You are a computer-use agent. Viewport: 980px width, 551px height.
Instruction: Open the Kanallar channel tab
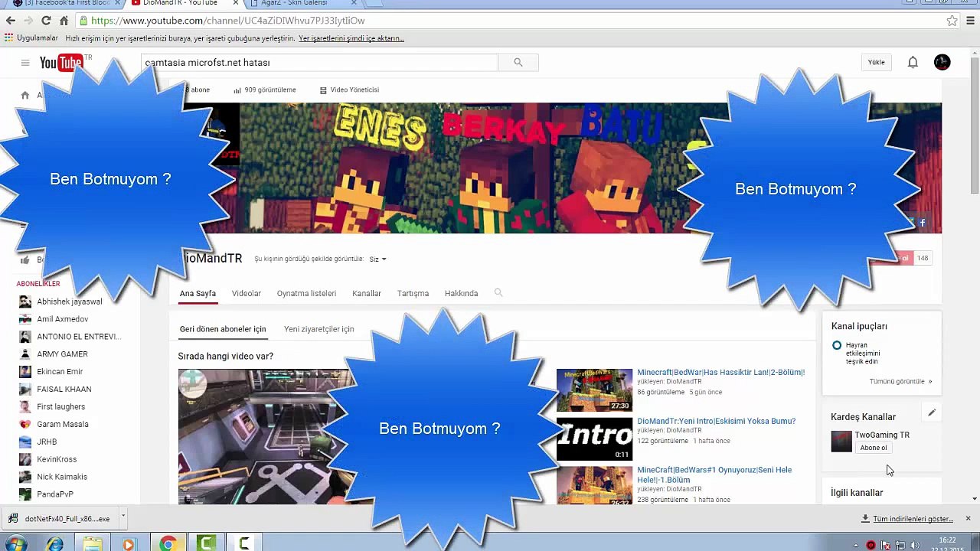(x=366, y=293)
